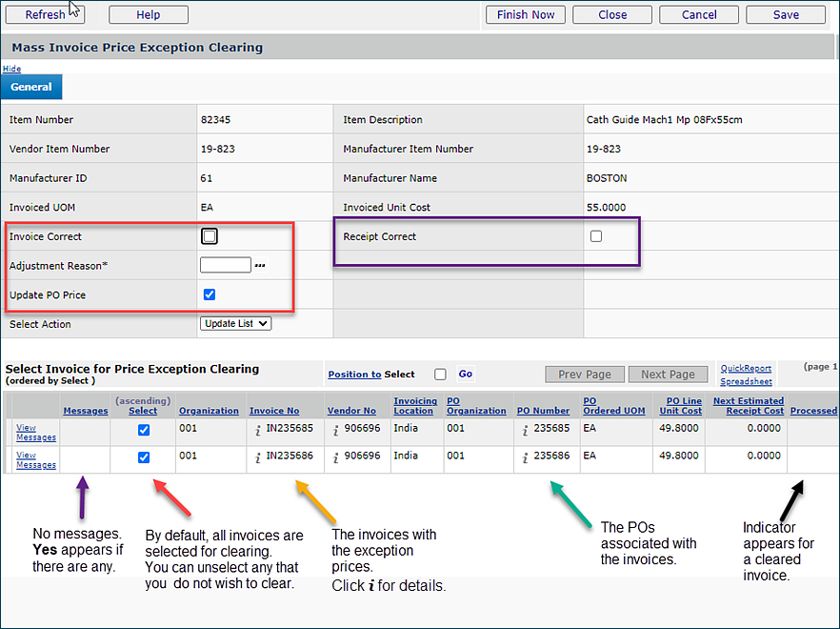
Task: Click vendor info icon in second row
Action: (334, 457)
